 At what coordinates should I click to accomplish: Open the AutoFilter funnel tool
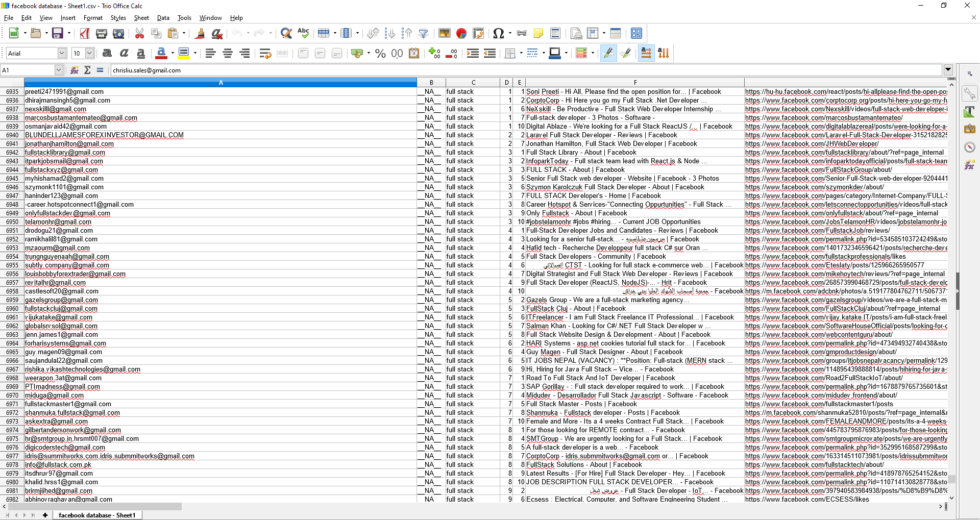pos(423,34)
